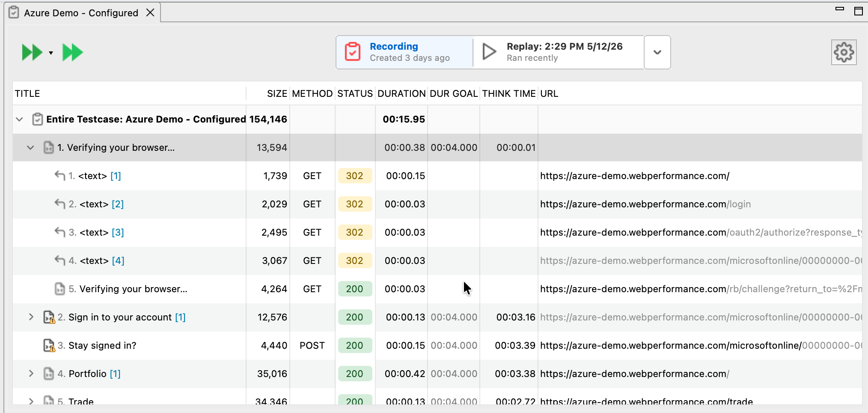Click the URL containing /oauth2/authorize
This screenshot has height=413, width=868.
[x=701, y=233]
